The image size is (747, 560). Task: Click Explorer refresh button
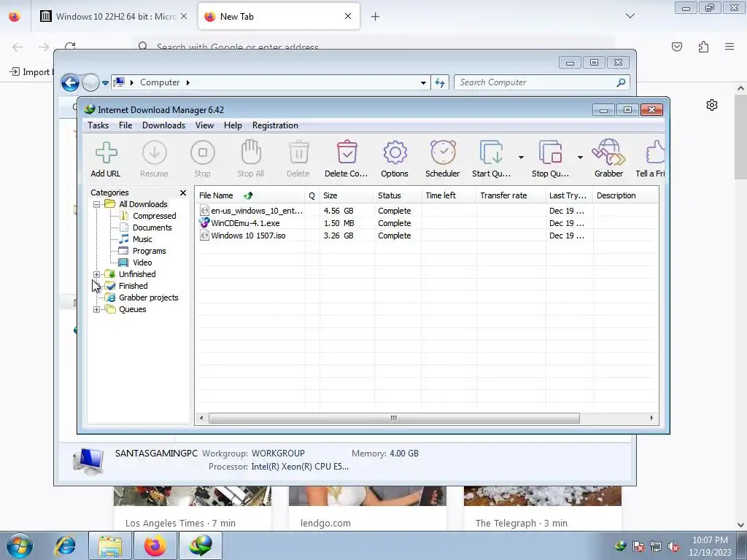click(x=440, y=83)
